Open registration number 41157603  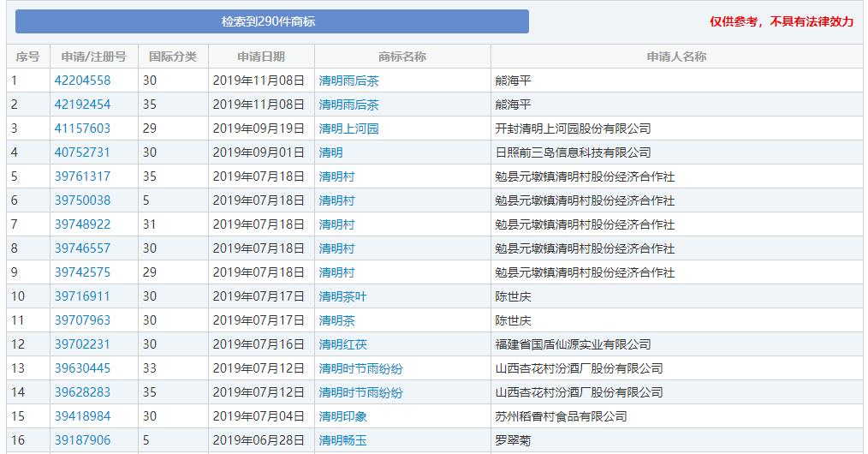click(82, 128)
